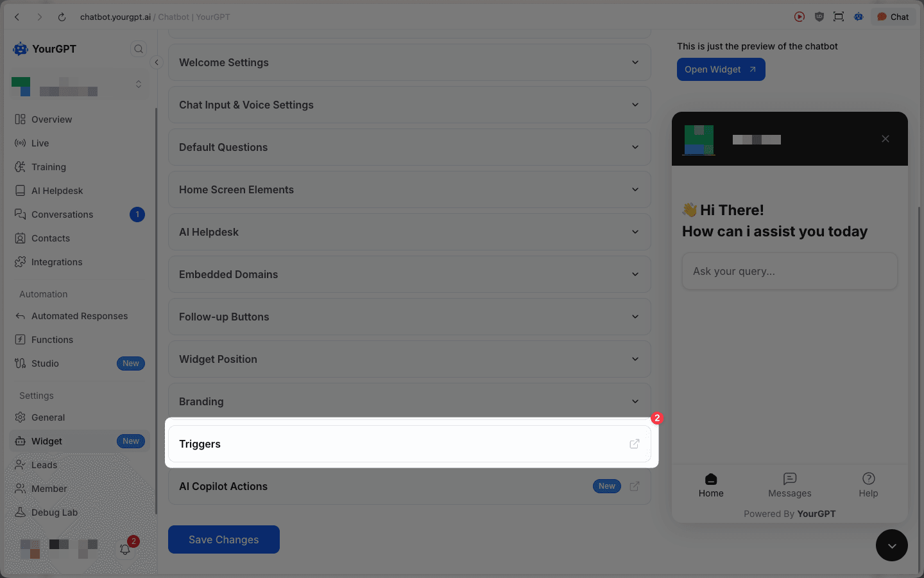Open the notifications bell

click(125, 550)
